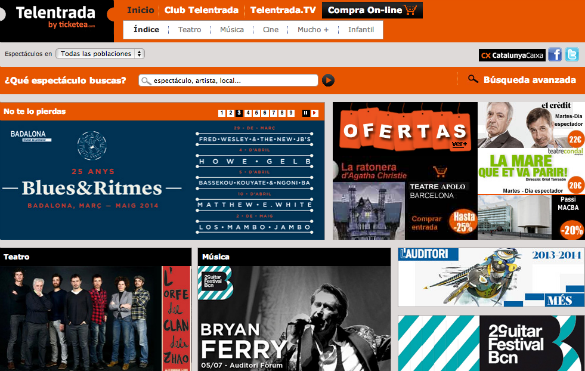This screenshot has width=585, height=371.
Task: Play the No te lo pierdas slideshow
Action: [x=315, y=113]
